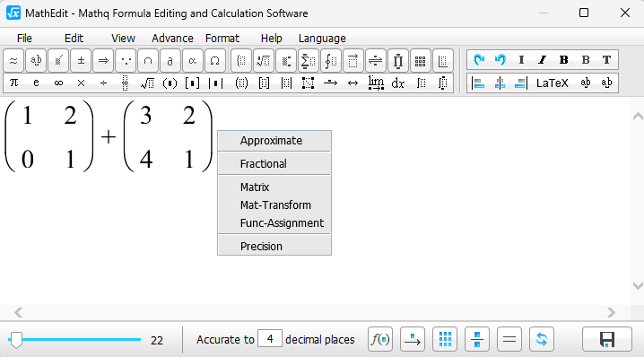
Task: Click the bottom matrix grid button
Action: click(x=445, y=339)
